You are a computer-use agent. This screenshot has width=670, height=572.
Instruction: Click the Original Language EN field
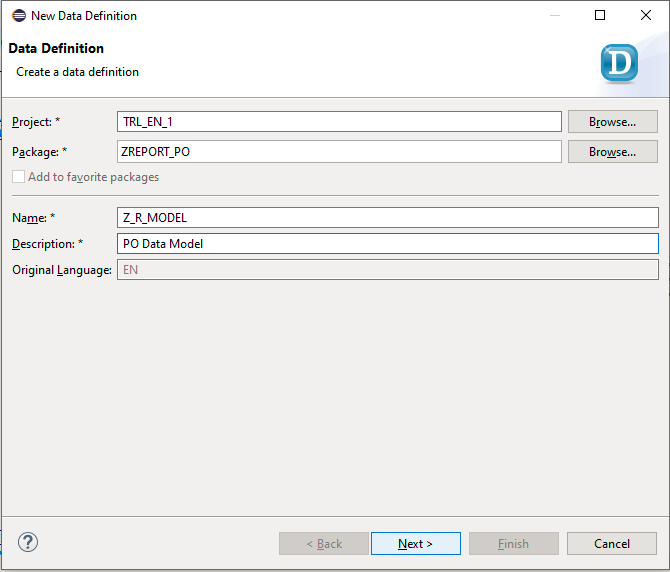point(388,270)
